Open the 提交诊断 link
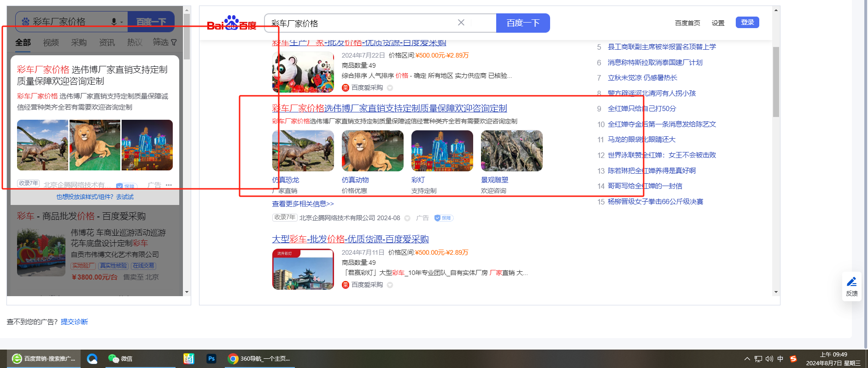 [74, 321]
